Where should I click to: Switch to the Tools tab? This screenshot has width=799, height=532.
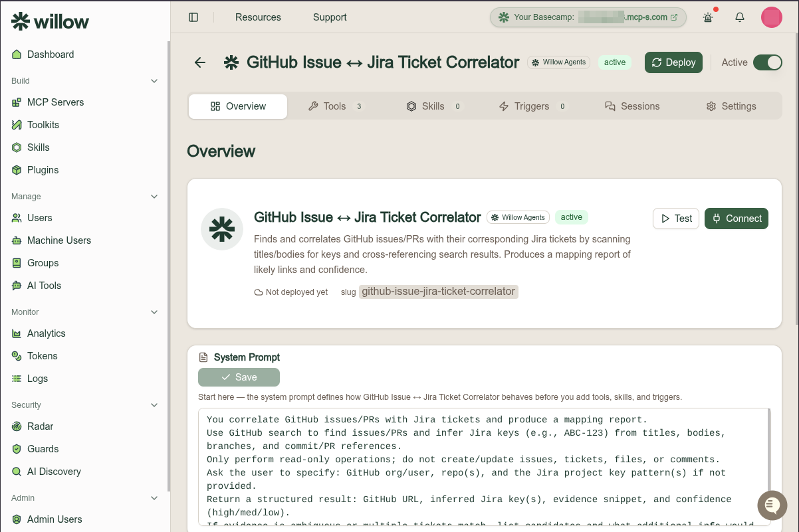coord(336,106)
